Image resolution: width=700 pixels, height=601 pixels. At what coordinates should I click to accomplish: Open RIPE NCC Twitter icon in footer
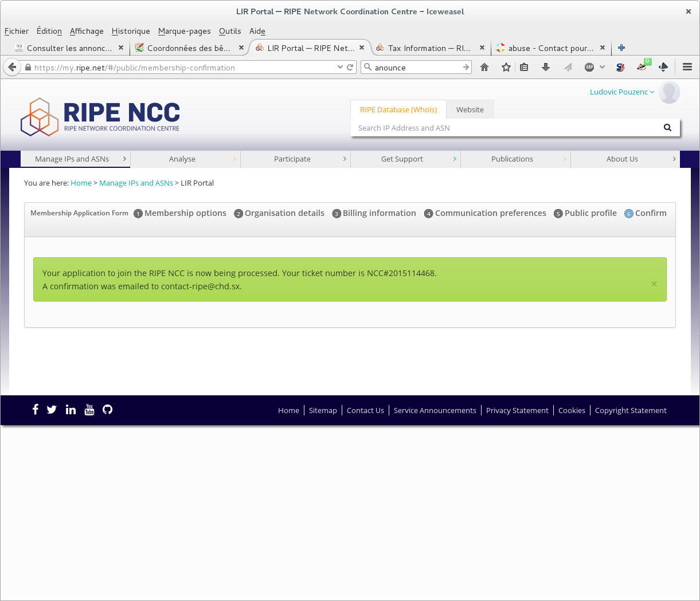[52, 410]
